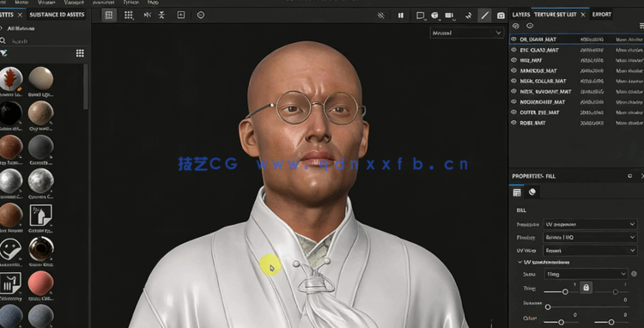
Task: Switch to Substance 3D Assets tab
Action: pyautogui.click(x=57, y=15)
